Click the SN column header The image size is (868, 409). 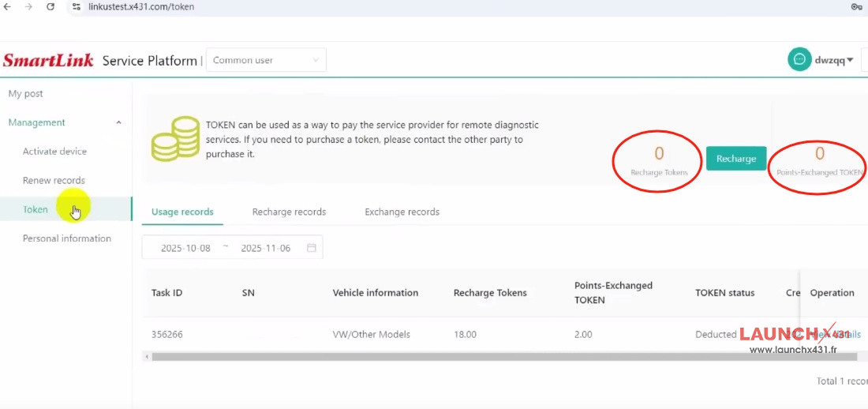pyautogui.click(x=248, y=293)
